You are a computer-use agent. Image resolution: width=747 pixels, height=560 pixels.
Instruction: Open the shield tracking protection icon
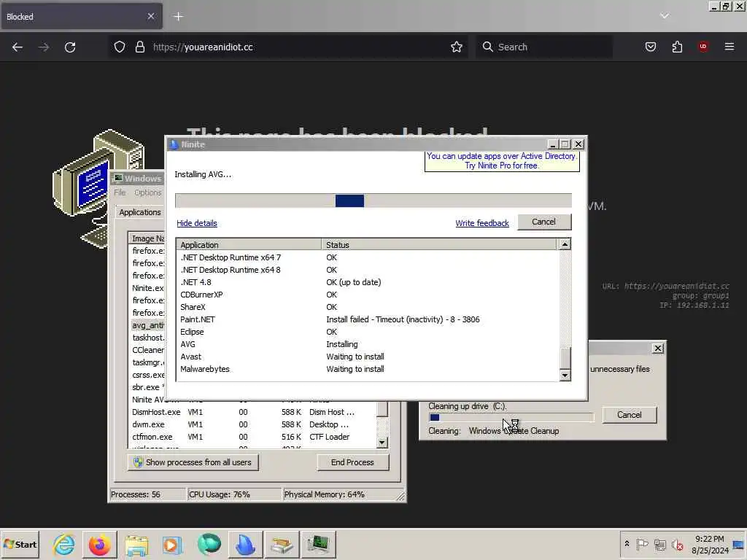coord(120,47)
